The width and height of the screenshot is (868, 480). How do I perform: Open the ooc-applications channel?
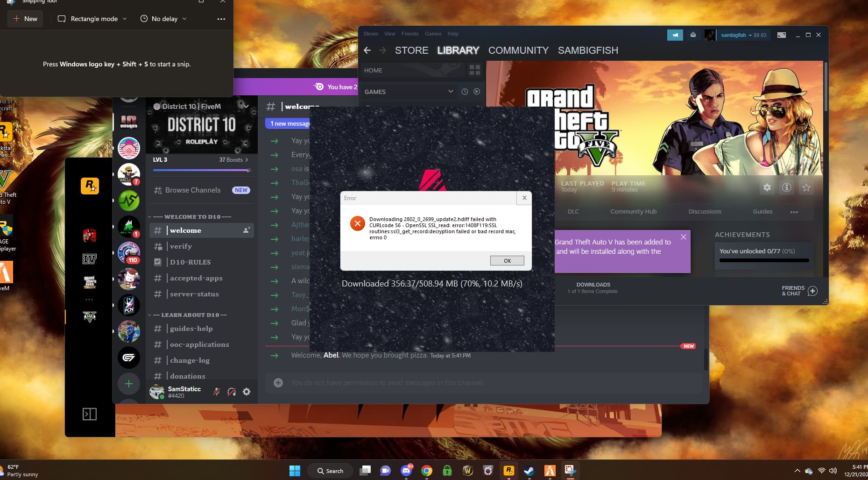202,344
